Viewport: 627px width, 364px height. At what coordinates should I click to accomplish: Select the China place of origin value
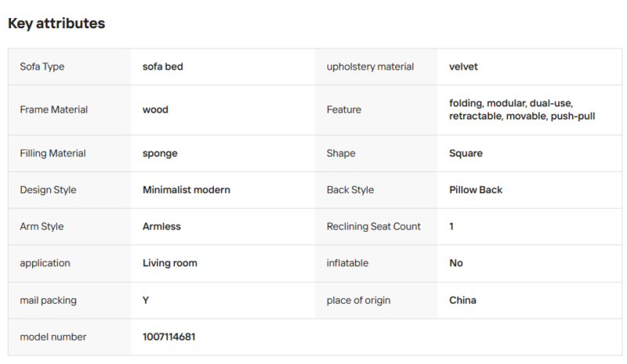pos(462,301)
